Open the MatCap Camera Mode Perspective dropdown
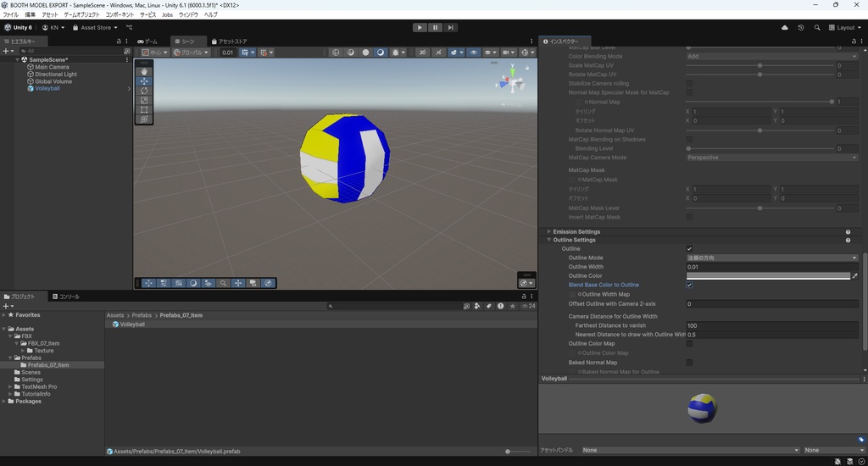Image resolution: width=868 pixels, height=466 pixels. click(x=772, y=158)
